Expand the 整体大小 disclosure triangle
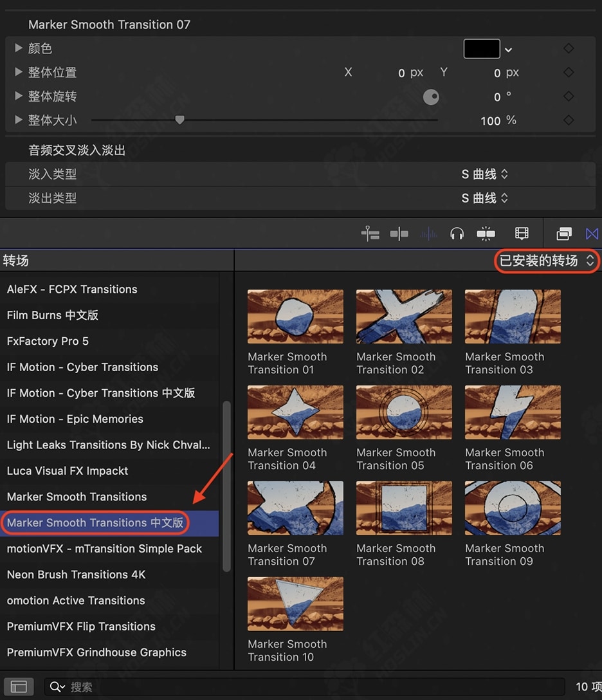Screen dimensions: 602x700 pos(18,120)
